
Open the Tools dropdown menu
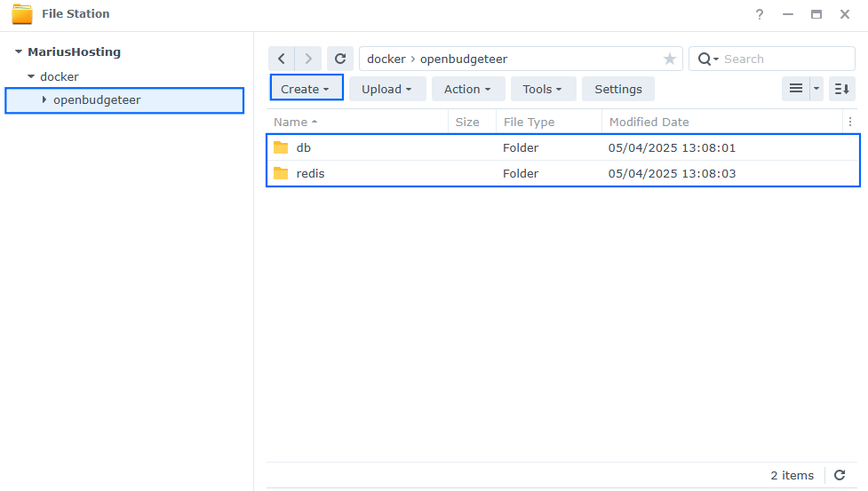(543, 89)
